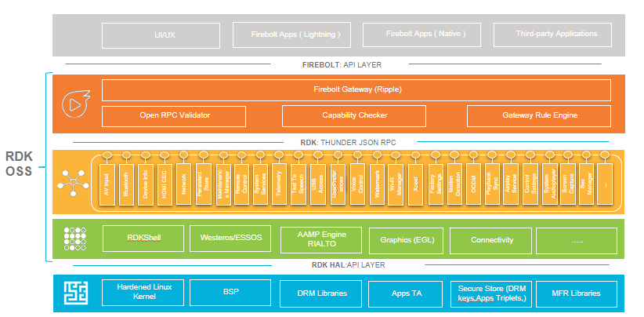Select the Screen Capture plugin block

pos(567,184)
